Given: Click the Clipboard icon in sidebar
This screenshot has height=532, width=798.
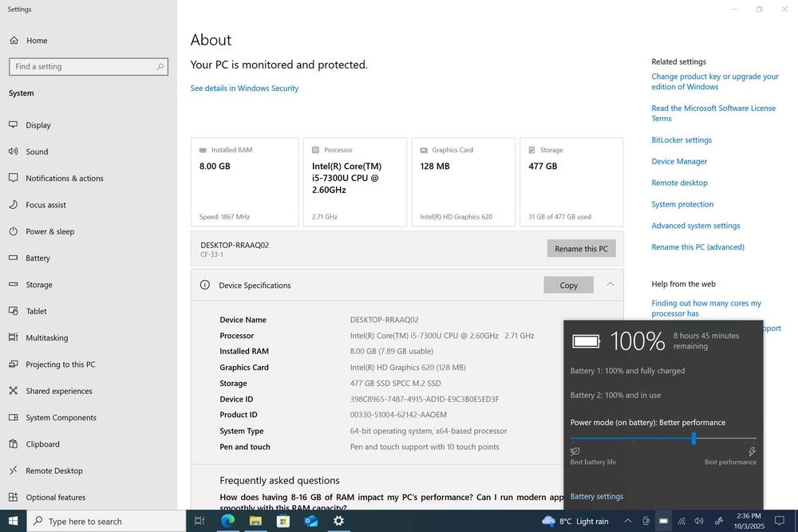Looking at the screenshot, I should [x=14, y=443].
